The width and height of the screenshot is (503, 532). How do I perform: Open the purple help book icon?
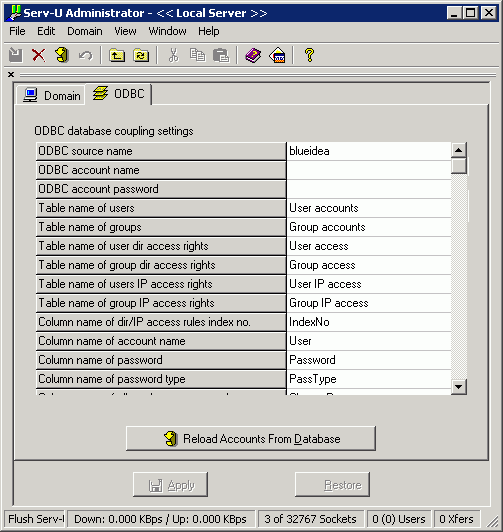253,55
